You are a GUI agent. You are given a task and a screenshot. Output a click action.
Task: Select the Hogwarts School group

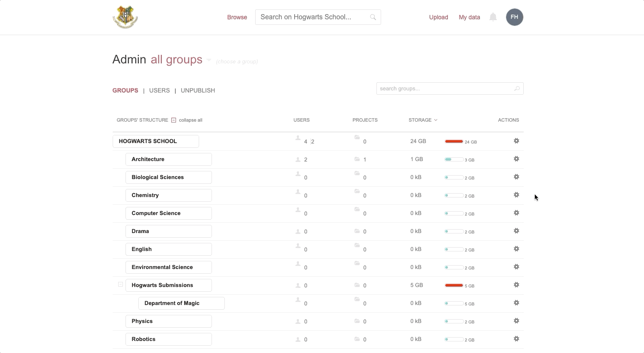[x=156, y=141]
